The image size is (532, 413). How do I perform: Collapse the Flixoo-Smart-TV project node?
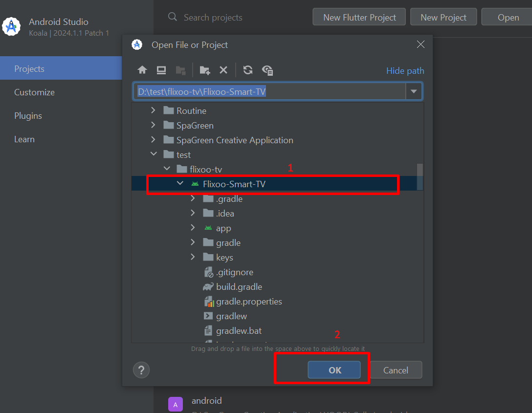(180, 183)
